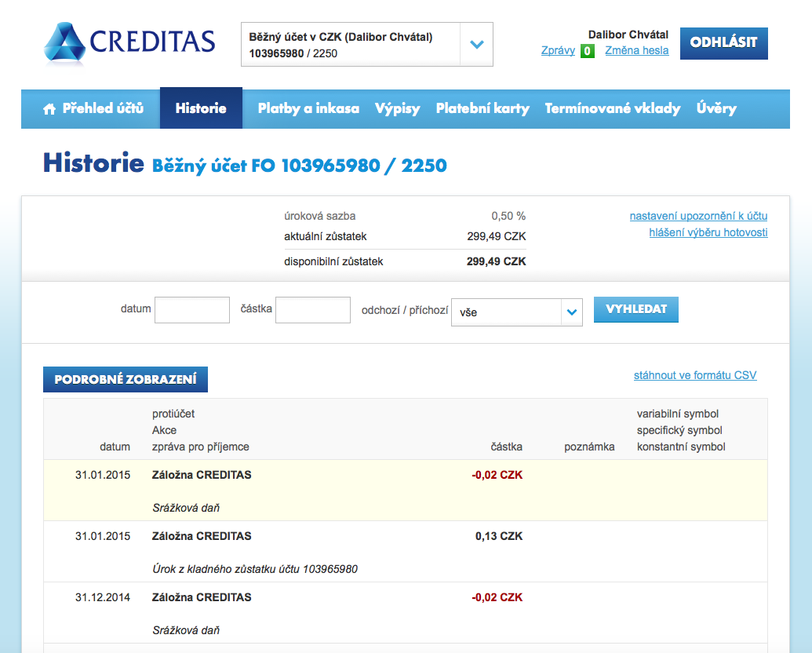Click the green messages count badge

588,51
